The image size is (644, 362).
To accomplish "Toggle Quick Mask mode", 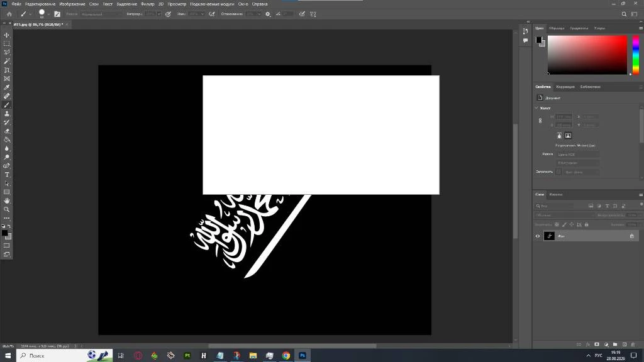I will (6, 246).
